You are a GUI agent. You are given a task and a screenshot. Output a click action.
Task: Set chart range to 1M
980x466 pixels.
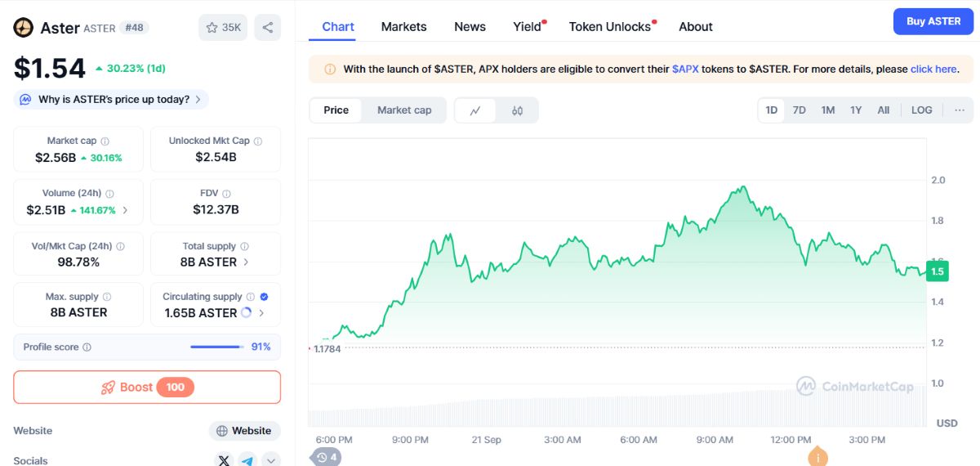click(828, 110)
